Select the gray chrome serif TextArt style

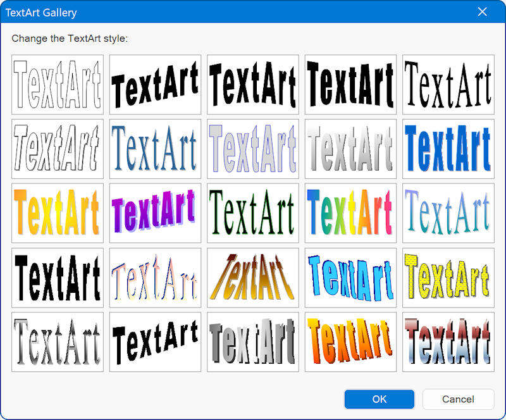click(x=58, y=342)
